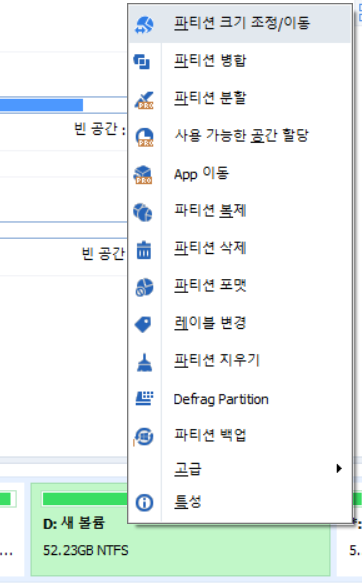Click the broom wipe partition icon
Image resolution: width=362 pixels, height=583 pixels.
[x=144, y=362]
